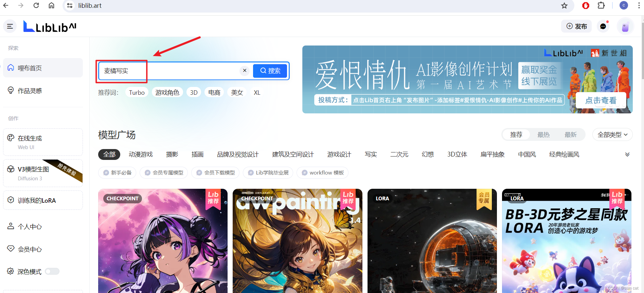
Task: Select the 摄影 category tab
Action: [172, 154]
